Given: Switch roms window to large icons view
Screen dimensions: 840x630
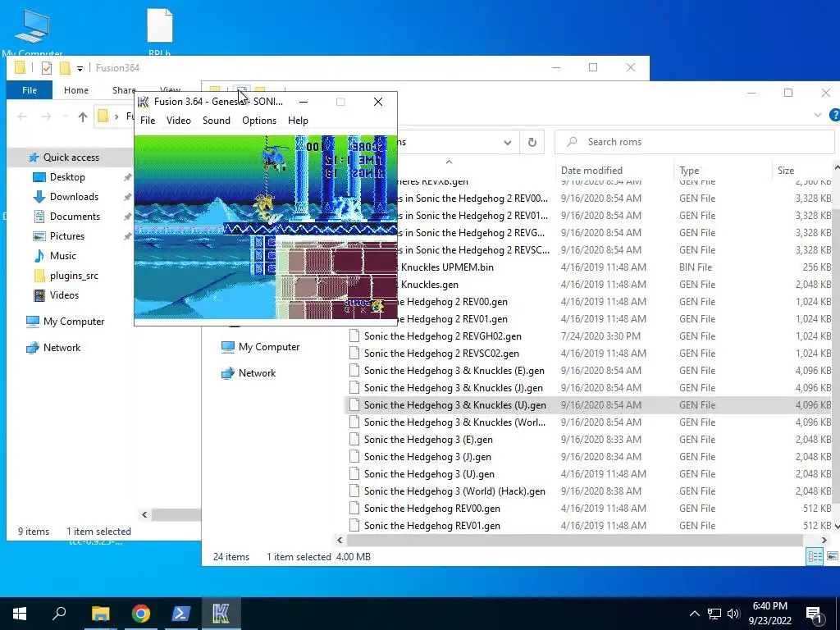Looking at the screenshot, I should (832, 557).
